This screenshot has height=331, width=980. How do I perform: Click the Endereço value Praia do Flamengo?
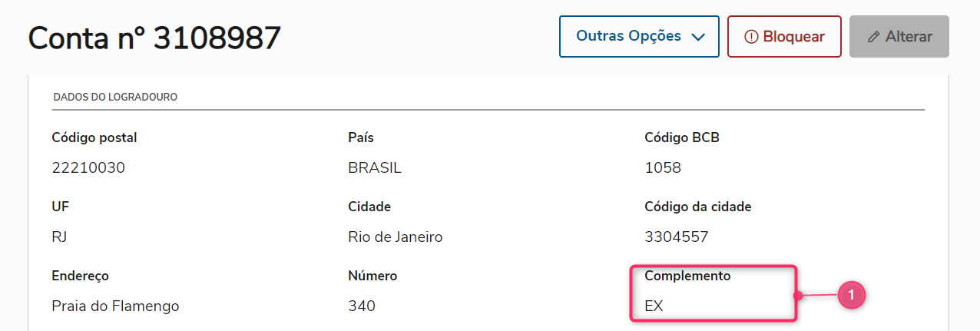(115, 306)
